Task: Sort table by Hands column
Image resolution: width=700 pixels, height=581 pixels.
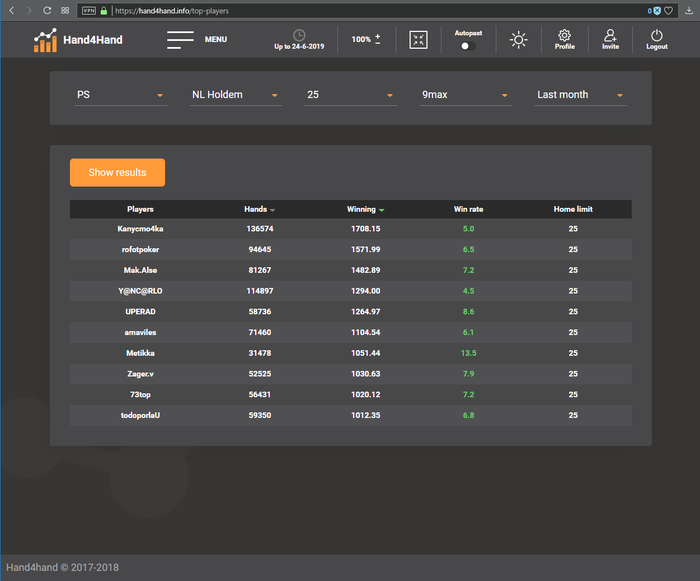Action: [259, 209]
